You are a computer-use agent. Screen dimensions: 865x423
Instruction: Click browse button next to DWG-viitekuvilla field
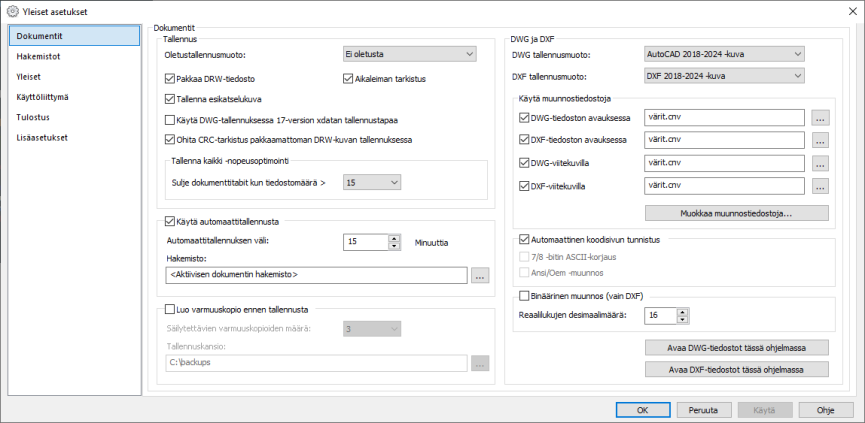[x=821, y=163]
